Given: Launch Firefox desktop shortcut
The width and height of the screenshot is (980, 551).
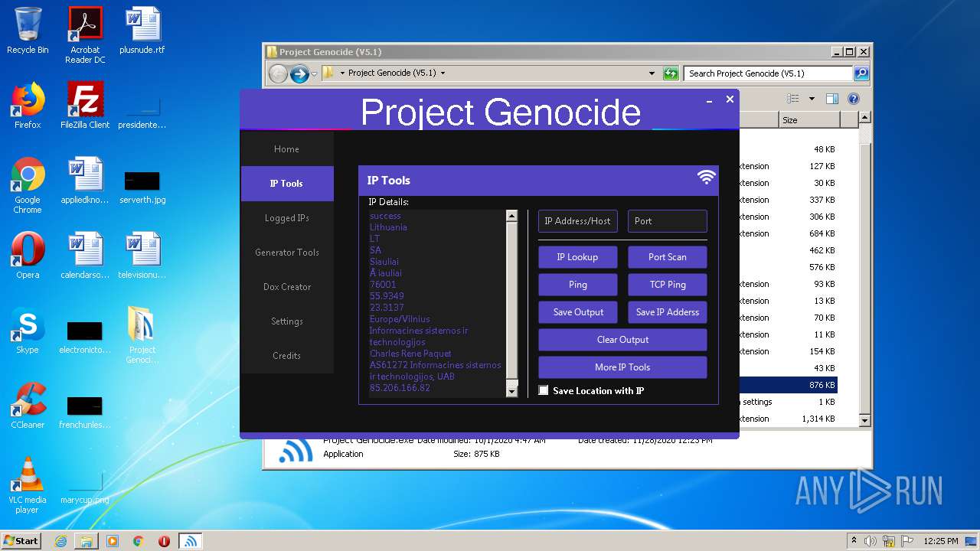Looking at the screenshot, I should tap(28, 106).
